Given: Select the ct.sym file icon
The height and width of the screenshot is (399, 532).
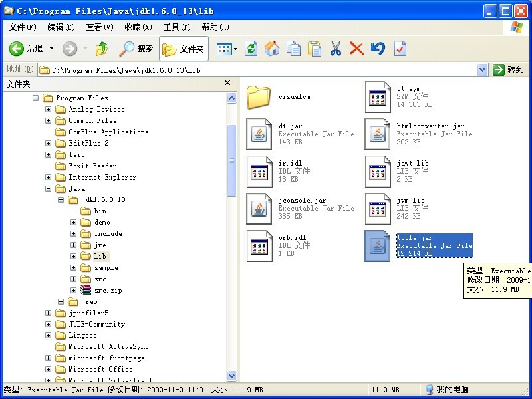Looking at the screenshot, I should coord(378,97).
